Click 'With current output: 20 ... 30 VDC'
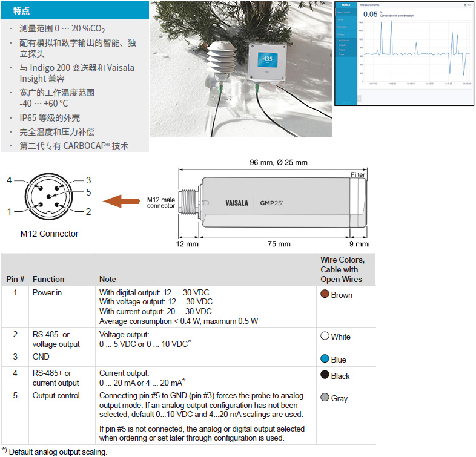This screenshot has height=457, width=476. tap(156, 311)
